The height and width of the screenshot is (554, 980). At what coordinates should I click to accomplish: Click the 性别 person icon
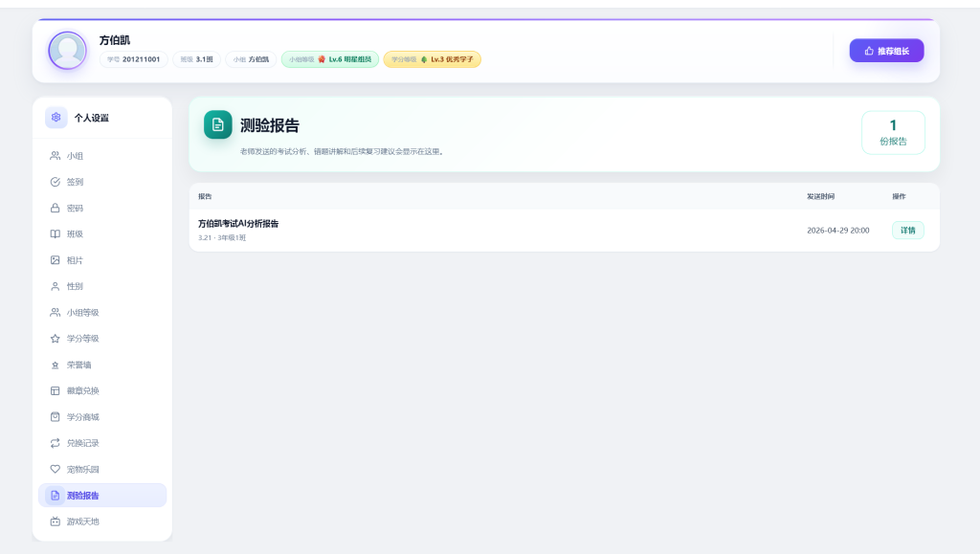[x=55, y=286]
